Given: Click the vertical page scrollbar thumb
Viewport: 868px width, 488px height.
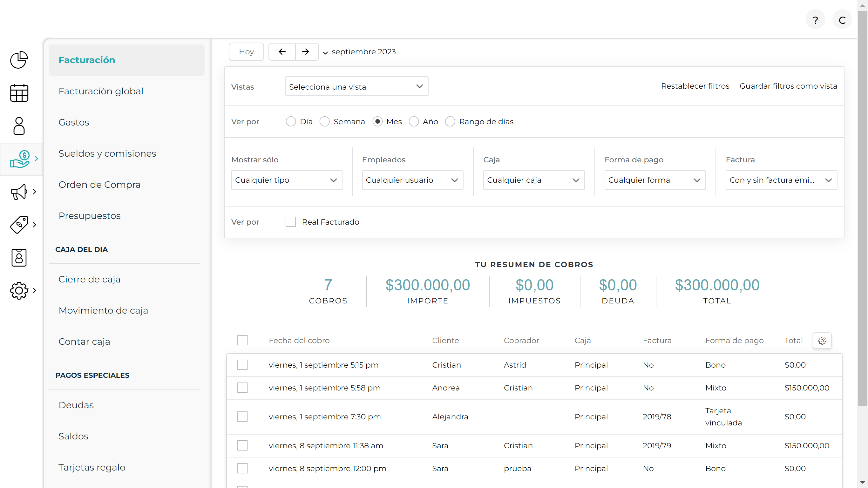Looking at the screenshot, I should (x=863, y=208).
